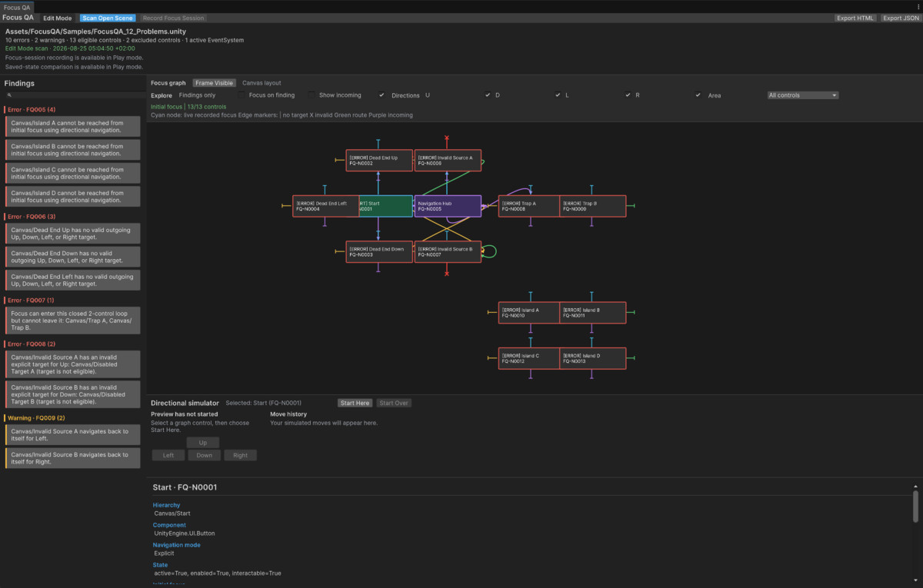
Task: Click the search icon in Findings filter
Action: [x=9, y=95]
